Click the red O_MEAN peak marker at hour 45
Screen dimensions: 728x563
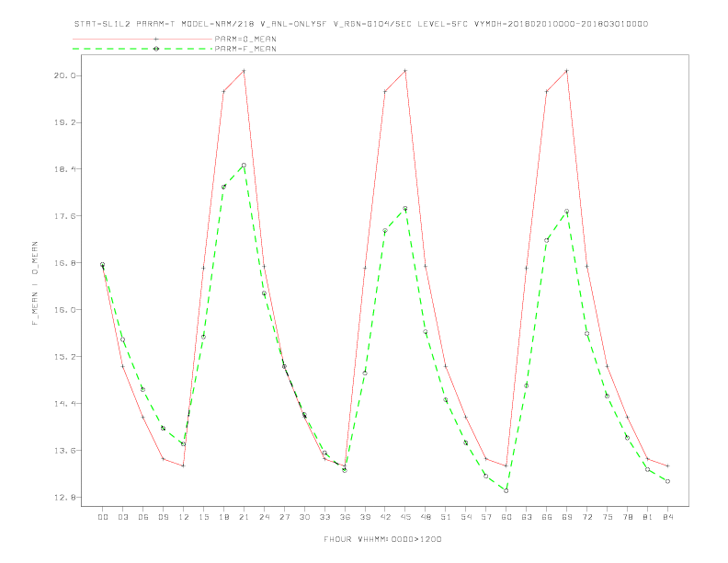405,71
